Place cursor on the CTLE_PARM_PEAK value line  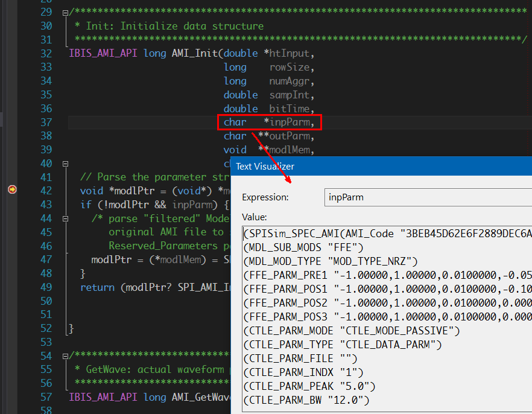[x=310, y=386]
